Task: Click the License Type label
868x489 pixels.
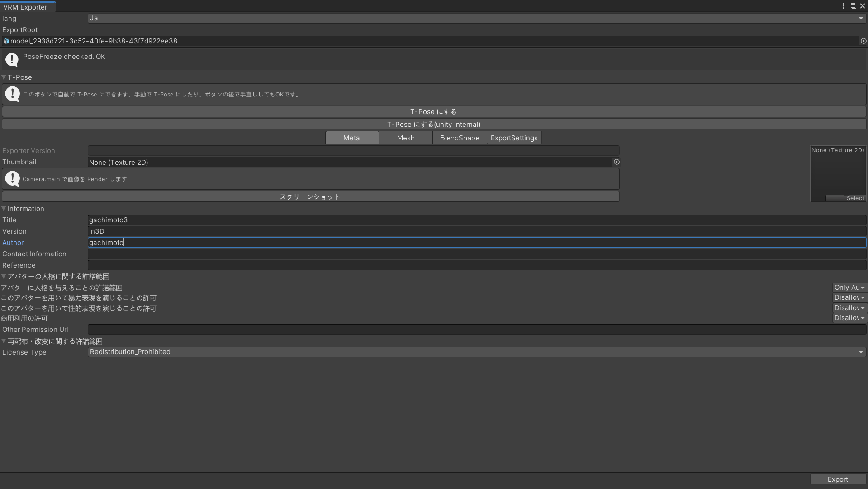Action: [24, 352]
